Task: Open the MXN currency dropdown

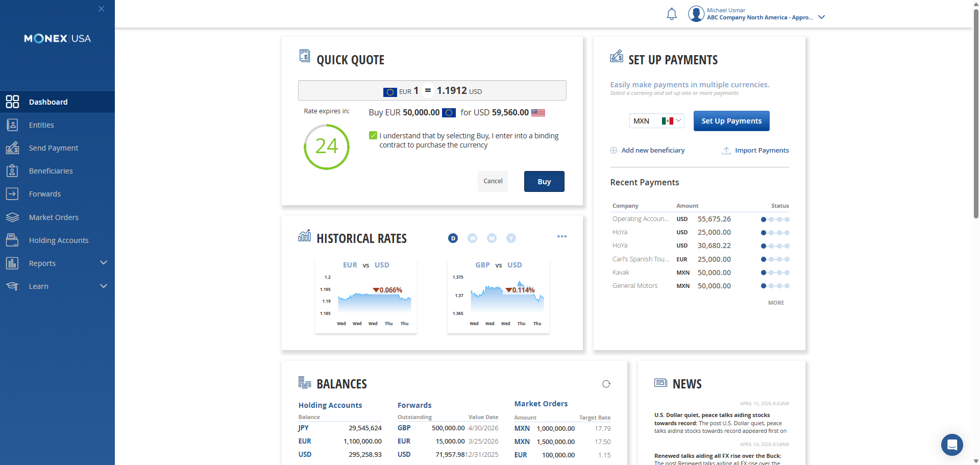Action: click(657, 121)
